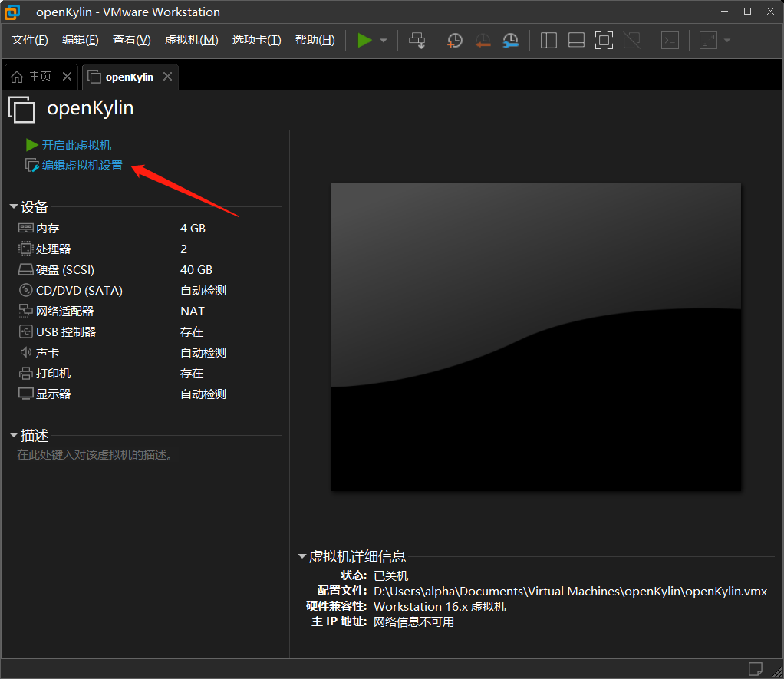The image size is (784, 679).
Task: Open the power options dropdown arrow
Action: click(x=384, y=41)
